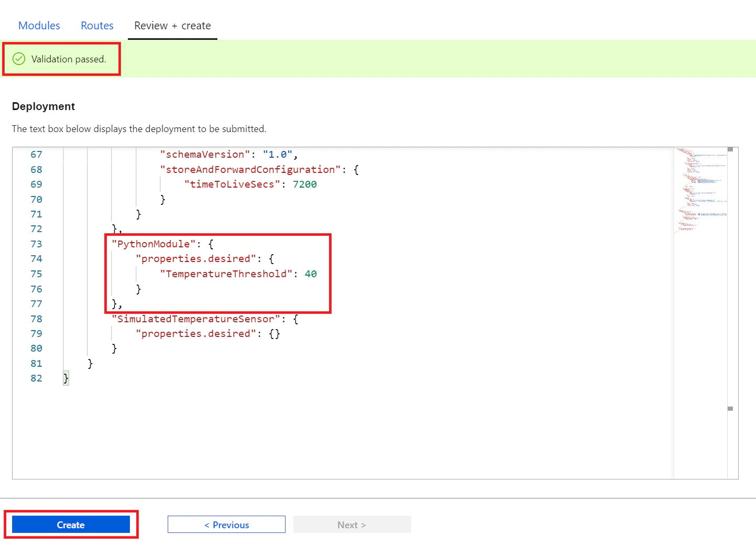Click the greyed-out Next button
The image size is (756, 545).
point(352,525)
